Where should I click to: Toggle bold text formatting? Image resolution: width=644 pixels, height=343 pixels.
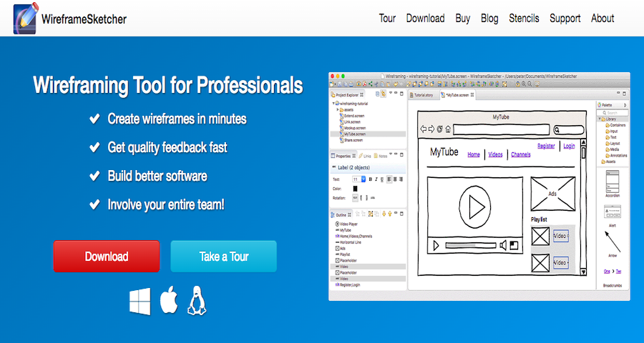[371, 179]
